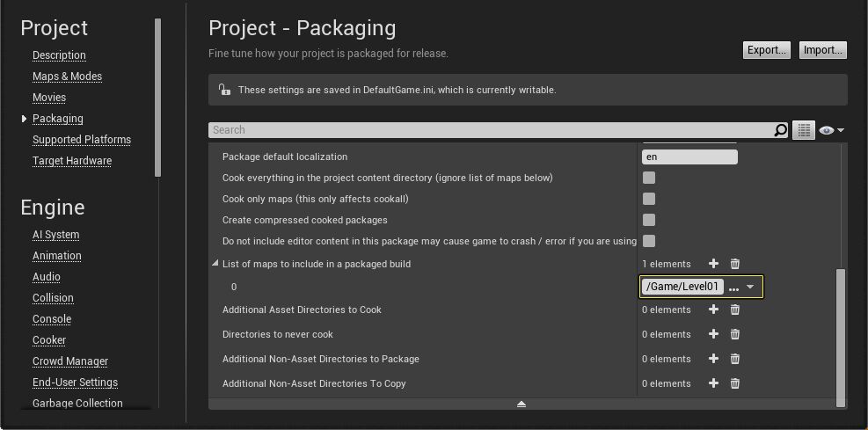The height and width of the screenshot is (430, 868).
Task: Empty the List of maps array
Action: coord(735,264)
